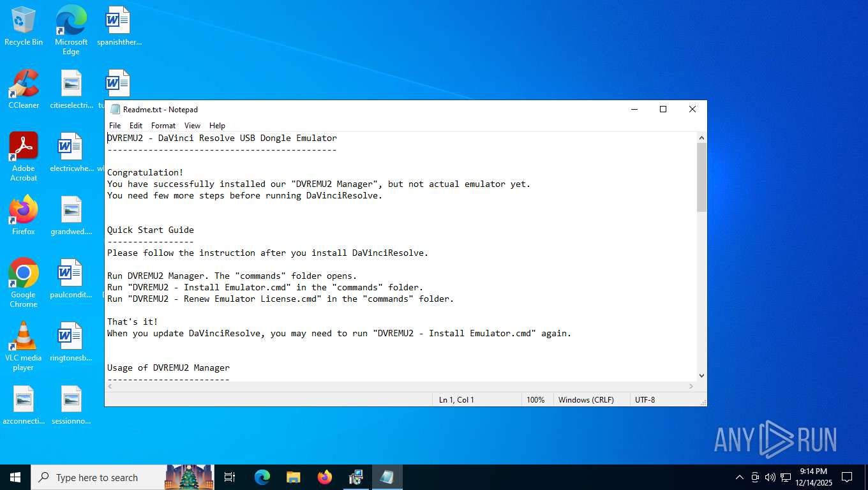Select the spanishther Word document icon
The image size is (868, 490).
point(119,27)
